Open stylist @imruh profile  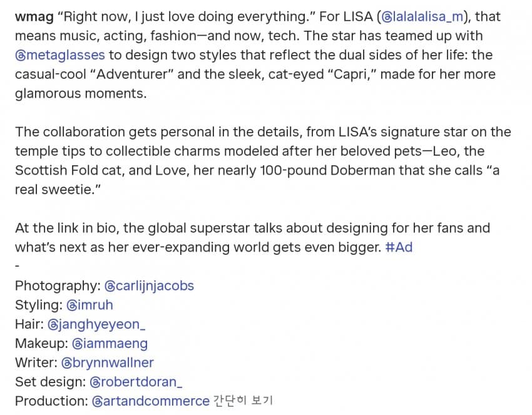point(90,305)
